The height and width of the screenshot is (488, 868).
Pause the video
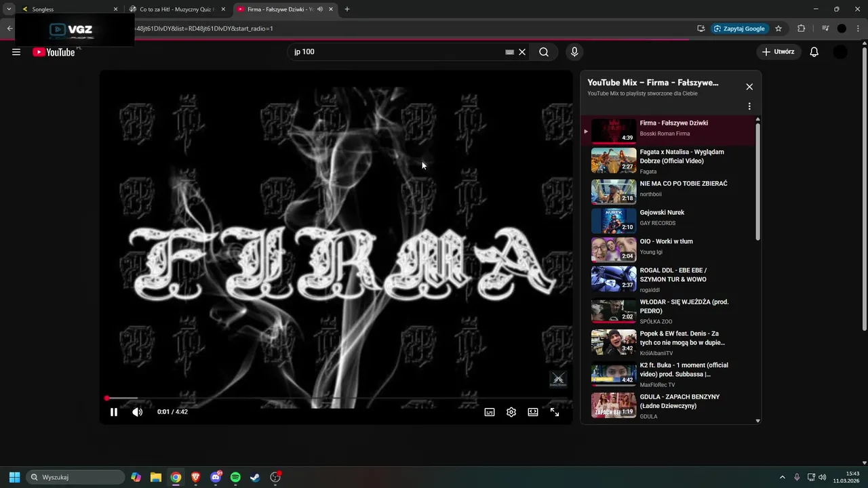tap(114, 412)
